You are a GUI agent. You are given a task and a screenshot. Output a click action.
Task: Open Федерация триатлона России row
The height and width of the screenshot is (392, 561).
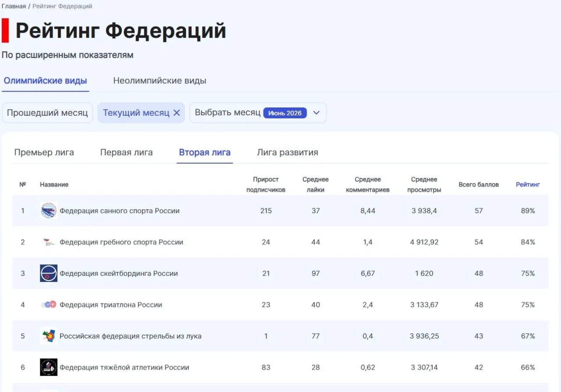click(x=280, y=305)
